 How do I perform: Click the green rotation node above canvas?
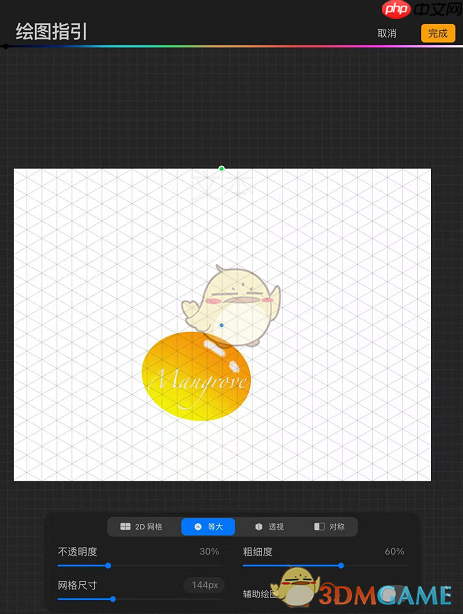[x=221, y=168]
